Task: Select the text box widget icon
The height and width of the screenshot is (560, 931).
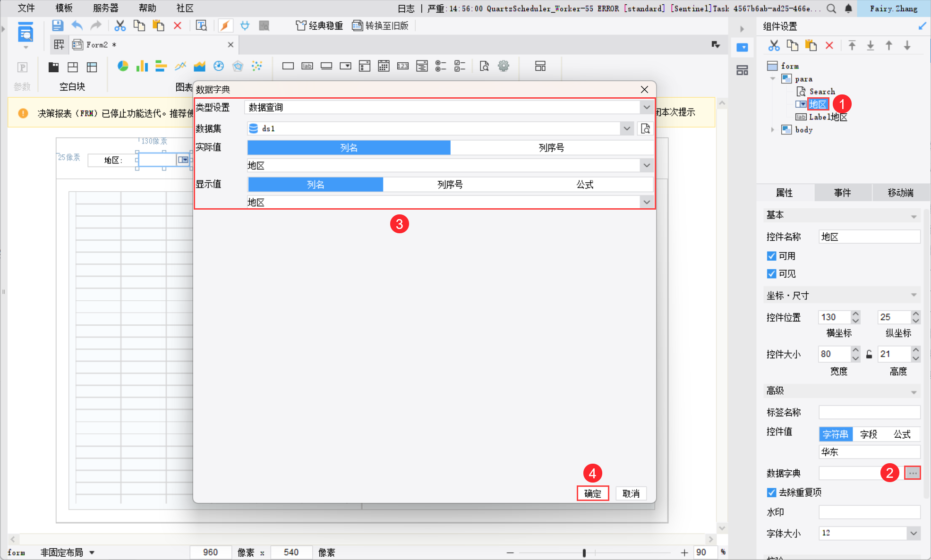Action: pos(288,66)
